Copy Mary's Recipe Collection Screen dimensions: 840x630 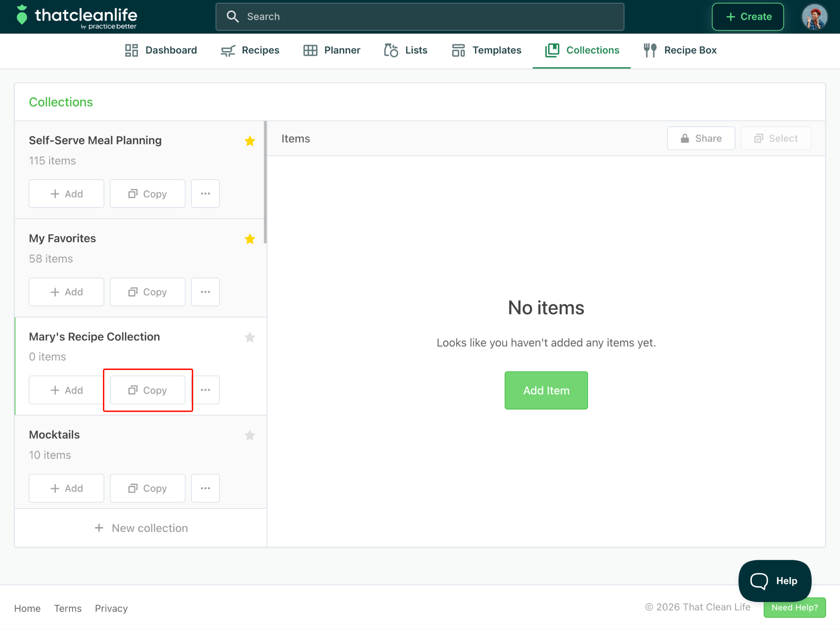pyautogui.click(x=148, y=390)
